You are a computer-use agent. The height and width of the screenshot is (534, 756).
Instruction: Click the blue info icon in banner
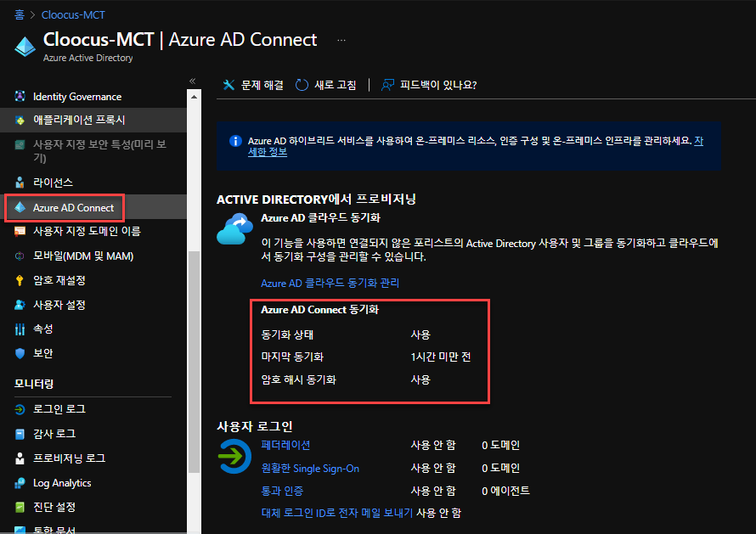click(x=235, y=141)
